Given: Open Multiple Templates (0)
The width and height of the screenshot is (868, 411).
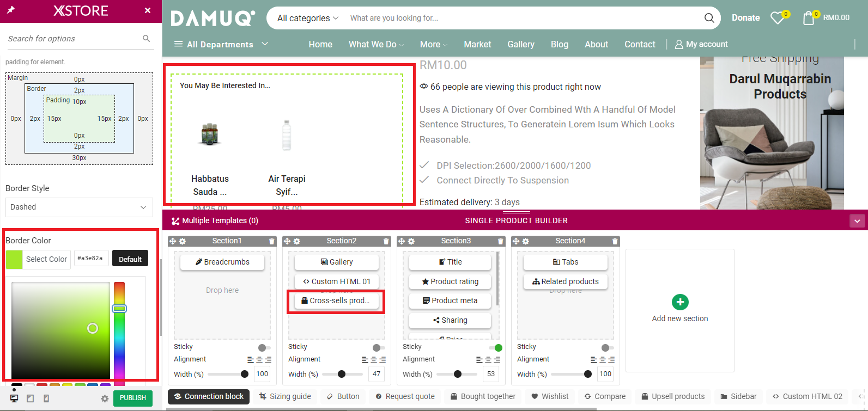Looking at the screenshot, I should (x=215, y=220).
